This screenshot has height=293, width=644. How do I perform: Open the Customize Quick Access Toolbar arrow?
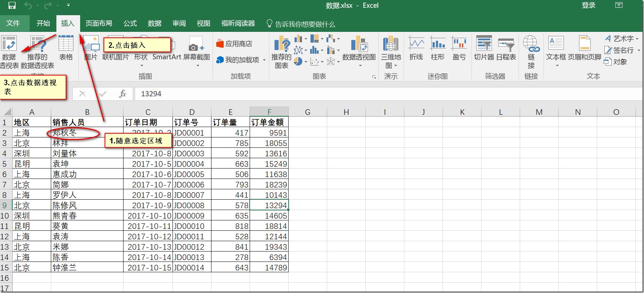point(69,6)
